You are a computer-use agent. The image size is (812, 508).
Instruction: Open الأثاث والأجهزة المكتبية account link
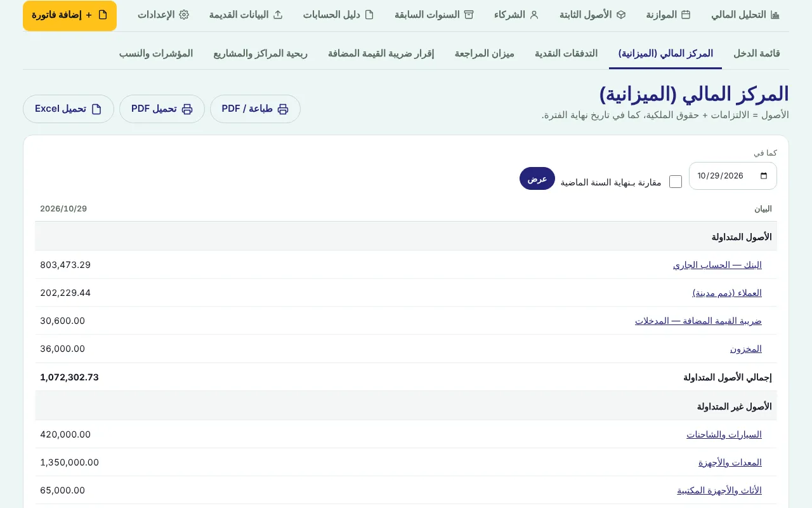click(x=719, y=490)
